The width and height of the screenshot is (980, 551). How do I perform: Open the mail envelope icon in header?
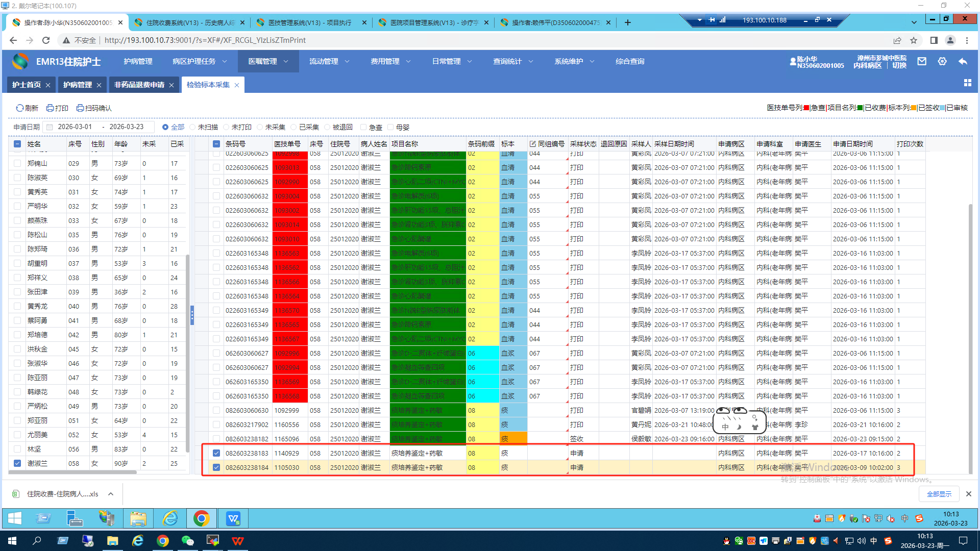coord(922,61)
